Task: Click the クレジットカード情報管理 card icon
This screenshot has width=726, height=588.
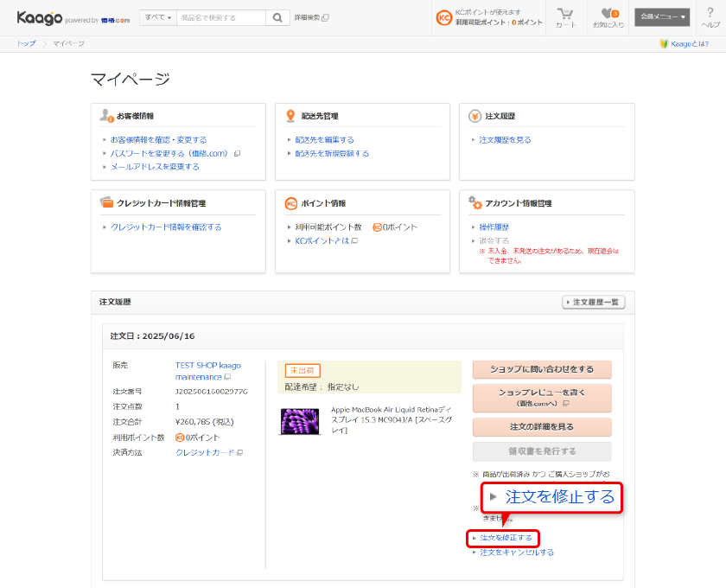Action: pos(106,202)
